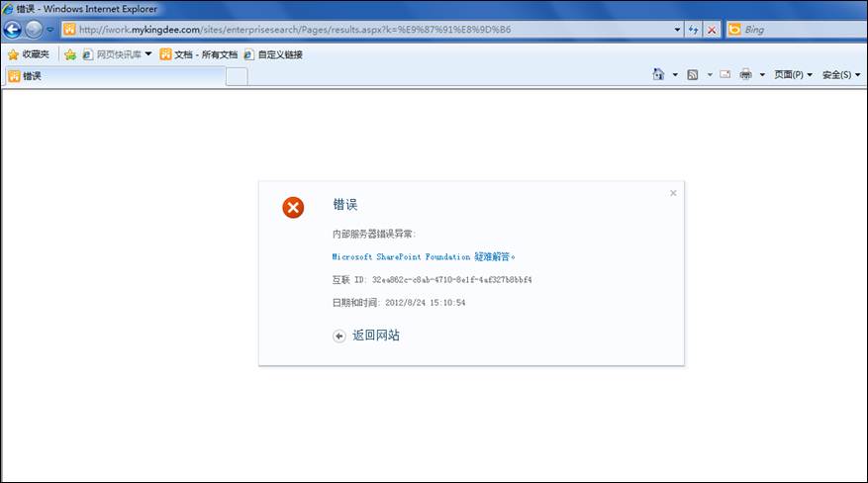The height and width of the screenshot is (483, 868).
Task: Expand the address bar history dropdown
Action: 677,30
